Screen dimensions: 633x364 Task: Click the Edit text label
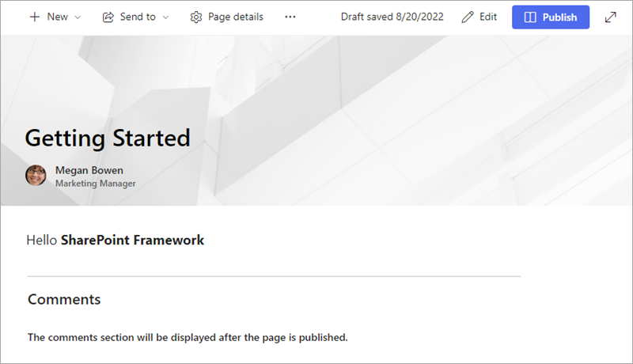pyautogui.click(x=487, y=17)
